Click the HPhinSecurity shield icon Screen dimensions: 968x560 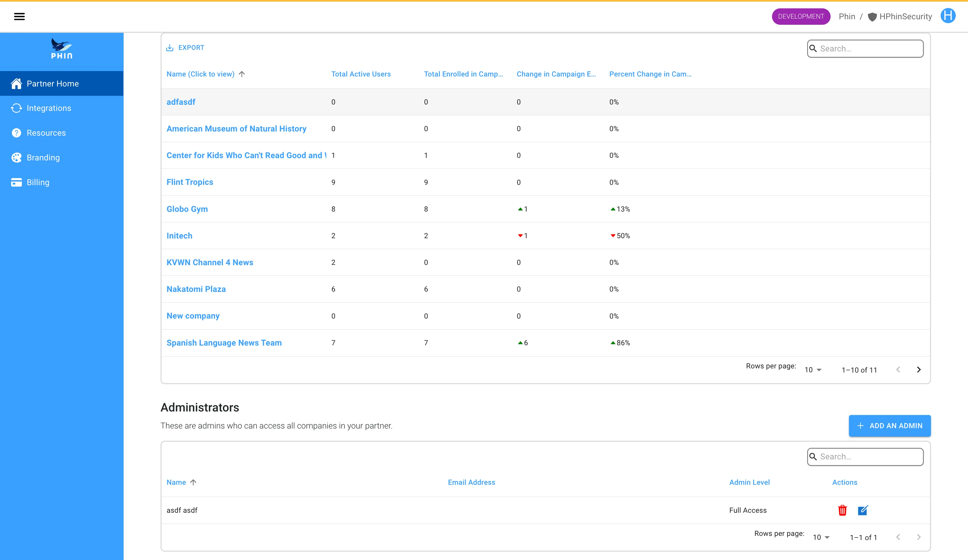872,17
